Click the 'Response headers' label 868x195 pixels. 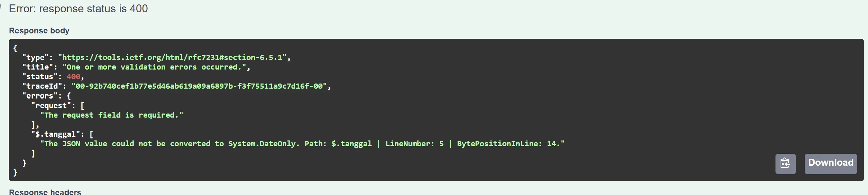[45, 192]
